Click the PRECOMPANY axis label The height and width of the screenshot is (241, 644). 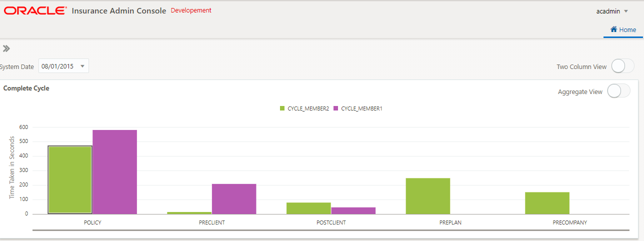[x=570, y=222]
